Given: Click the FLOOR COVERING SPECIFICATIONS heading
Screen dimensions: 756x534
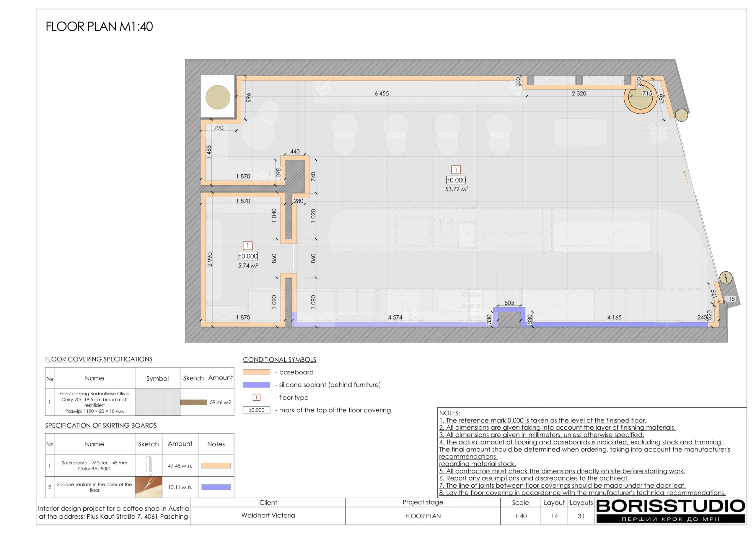Looking at the screenshot, I should 98,359.
